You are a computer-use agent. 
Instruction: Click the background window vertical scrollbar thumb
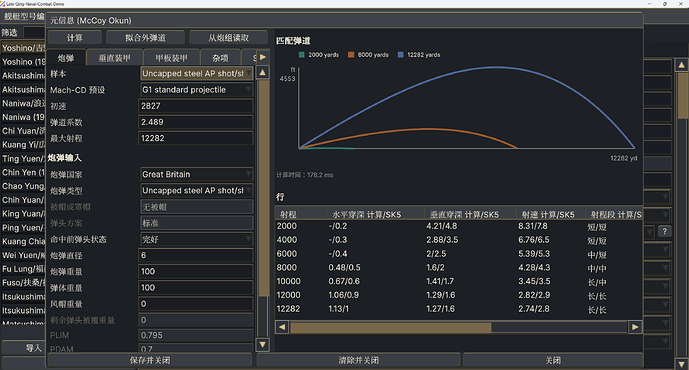(682, 96)
